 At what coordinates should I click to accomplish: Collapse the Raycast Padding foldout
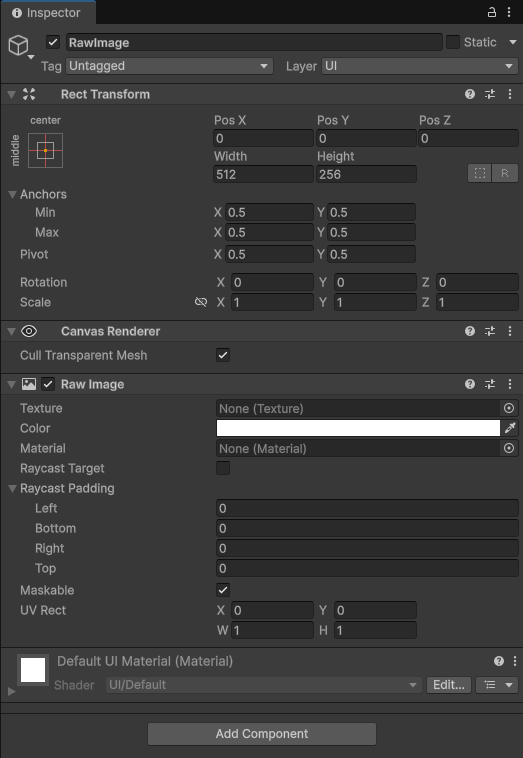[x=13, y=489]
